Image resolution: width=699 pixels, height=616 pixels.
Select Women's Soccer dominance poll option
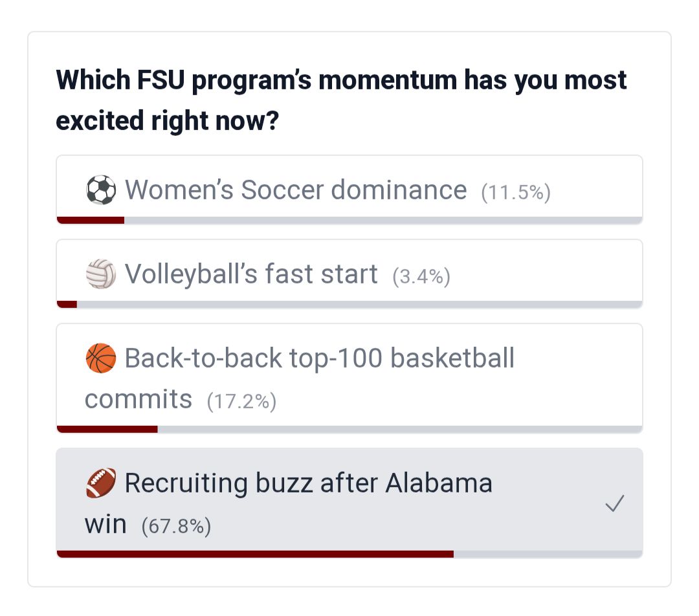pos(349,190)
